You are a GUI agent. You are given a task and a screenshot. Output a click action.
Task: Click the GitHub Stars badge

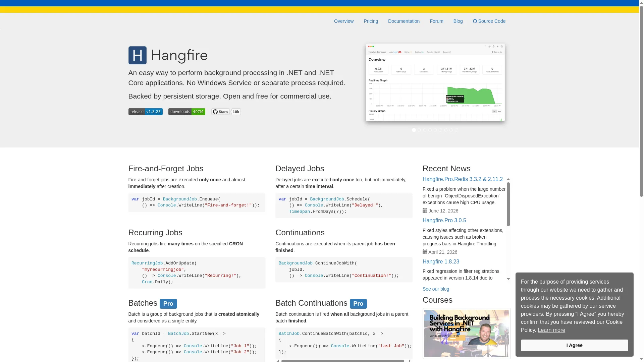click(x=220, y=112)
